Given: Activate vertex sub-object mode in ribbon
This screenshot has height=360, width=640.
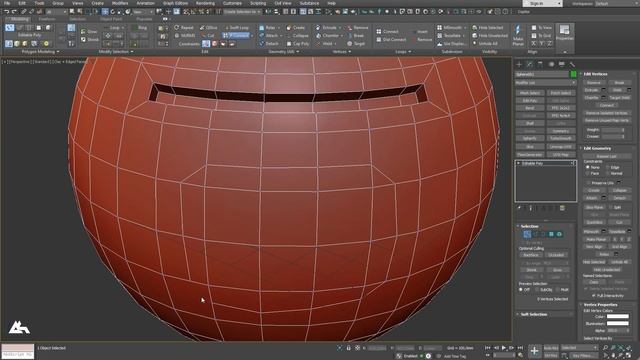Looking at the screenshot, I should click(x=9, y=28).
